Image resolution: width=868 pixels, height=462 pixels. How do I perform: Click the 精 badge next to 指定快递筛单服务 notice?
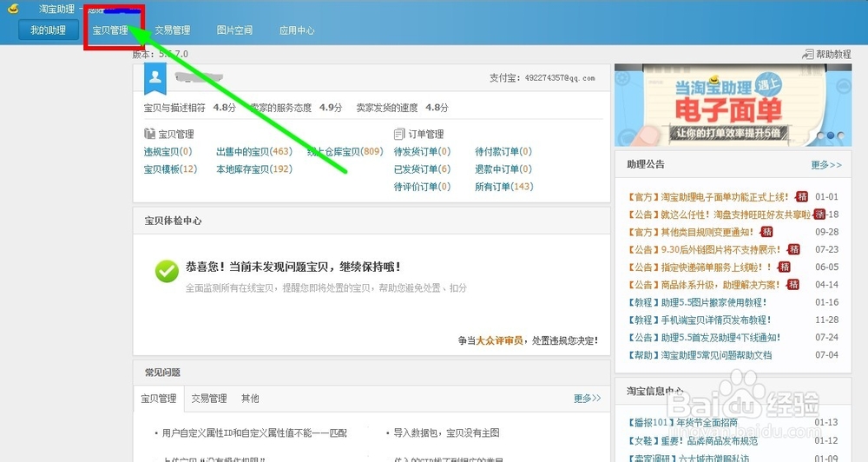pos(785,267)
